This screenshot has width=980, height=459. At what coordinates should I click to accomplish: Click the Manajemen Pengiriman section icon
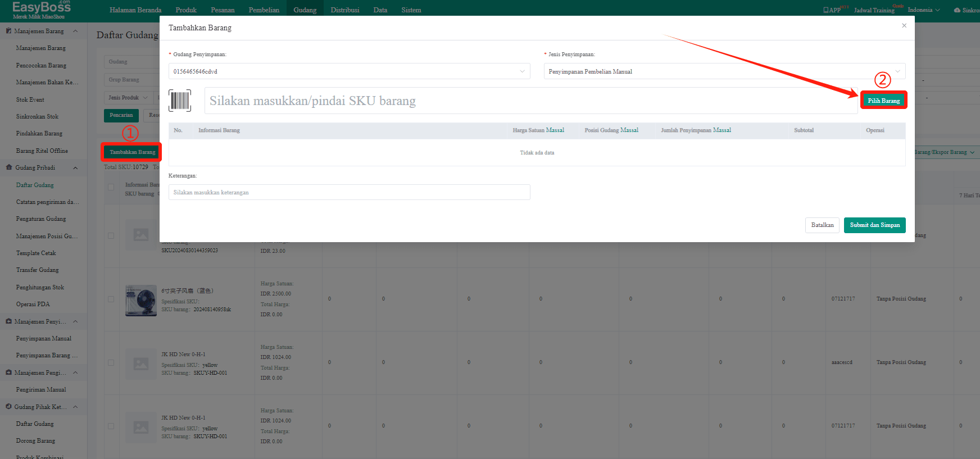click(x=8, y=372)
